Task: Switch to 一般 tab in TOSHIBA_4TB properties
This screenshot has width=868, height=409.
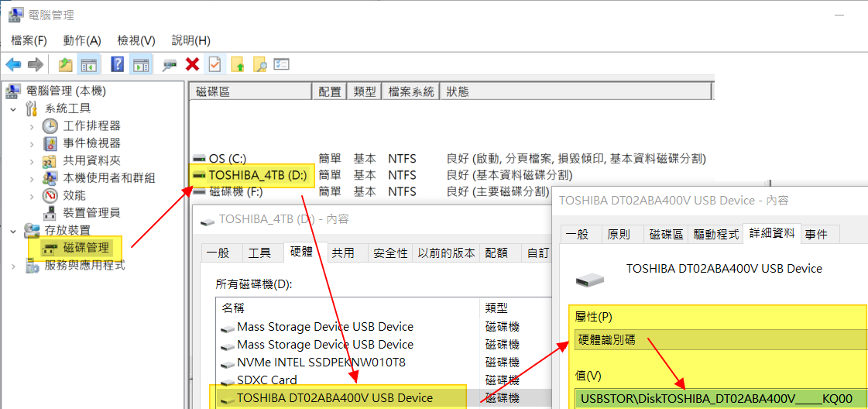Action: point(222,253)
